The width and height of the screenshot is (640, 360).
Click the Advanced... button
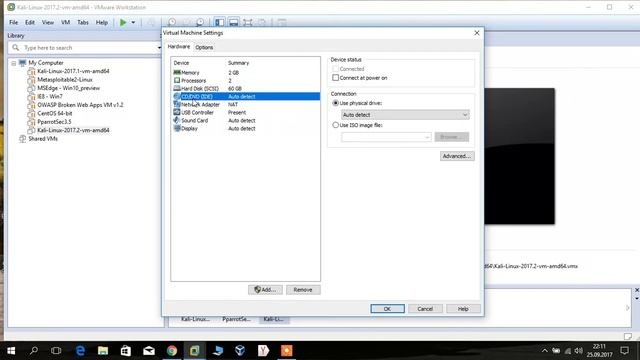pos(457,156)
